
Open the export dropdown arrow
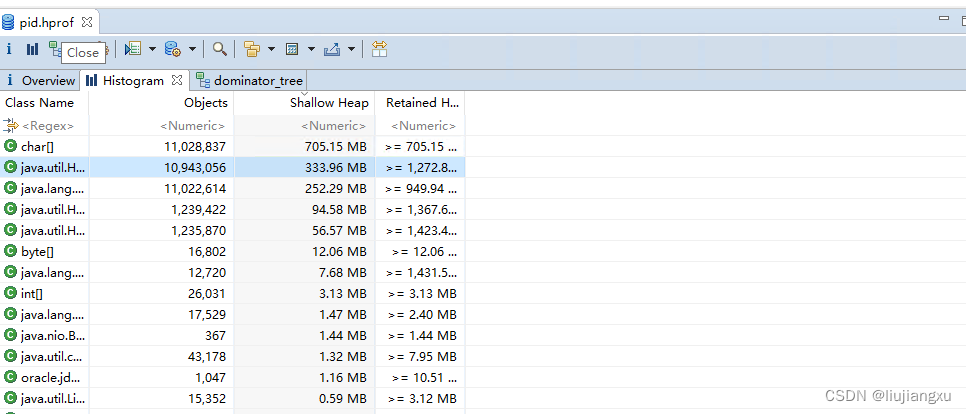pyautogui.click(x=351, y=49)
